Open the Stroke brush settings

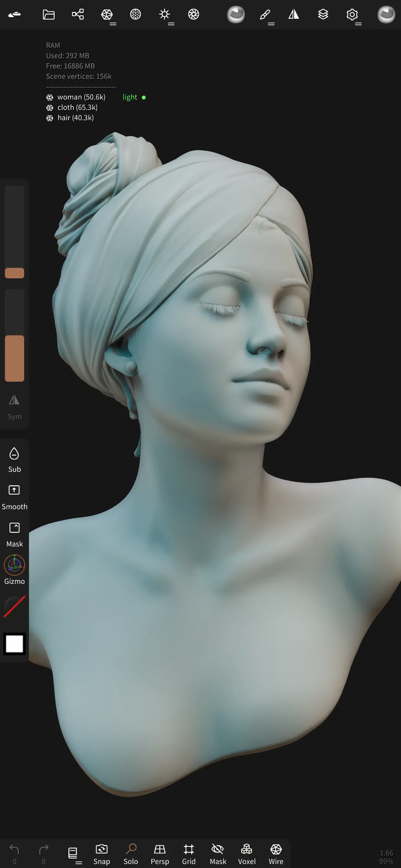coord(265,15)
